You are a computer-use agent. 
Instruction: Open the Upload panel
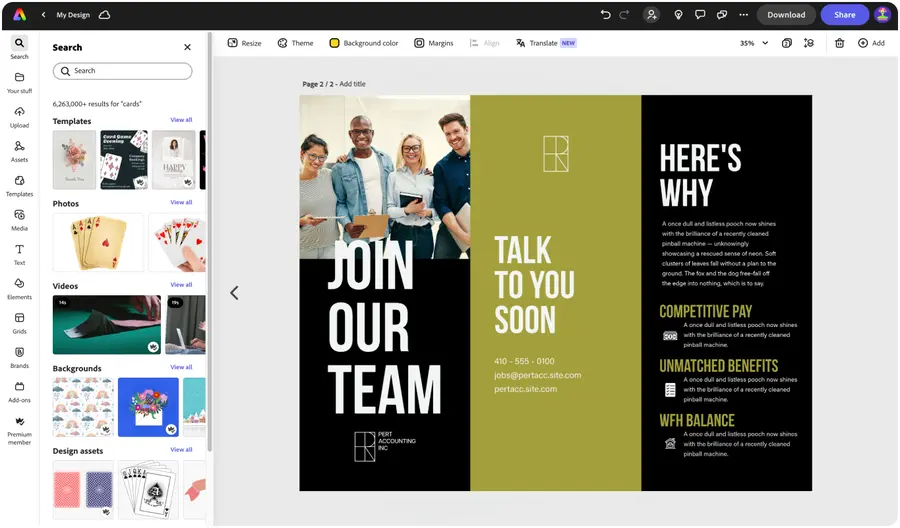coord(20,117)
